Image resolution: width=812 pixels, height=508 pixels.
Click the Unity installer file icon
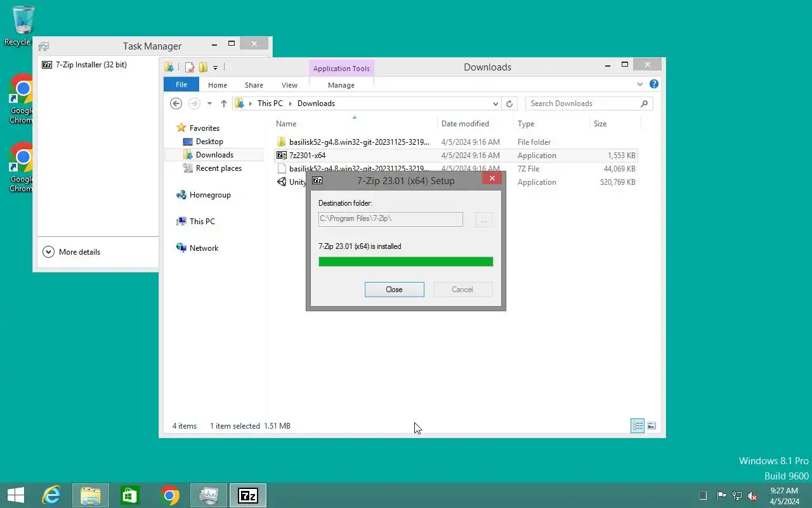tap(282, 182)
